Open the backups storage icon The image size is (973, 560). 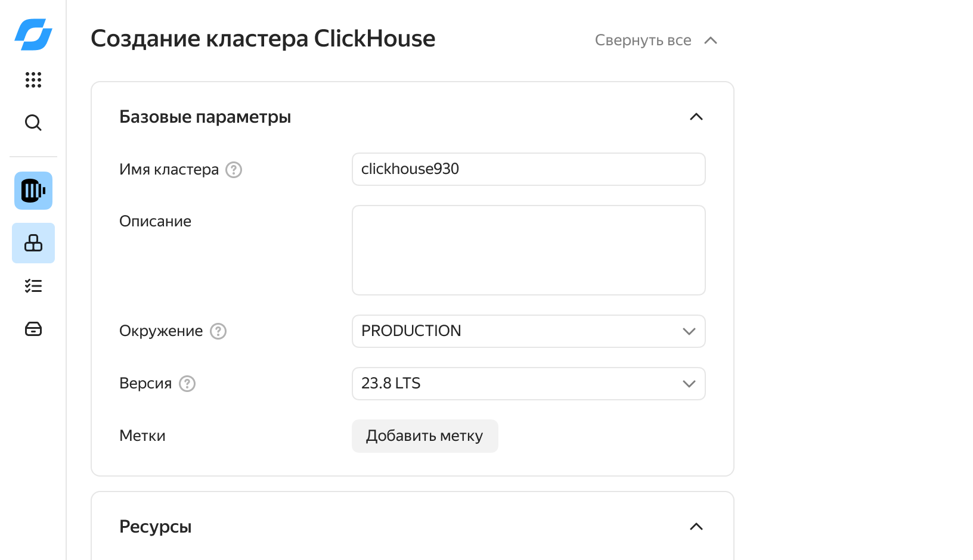tap(33, 329)
